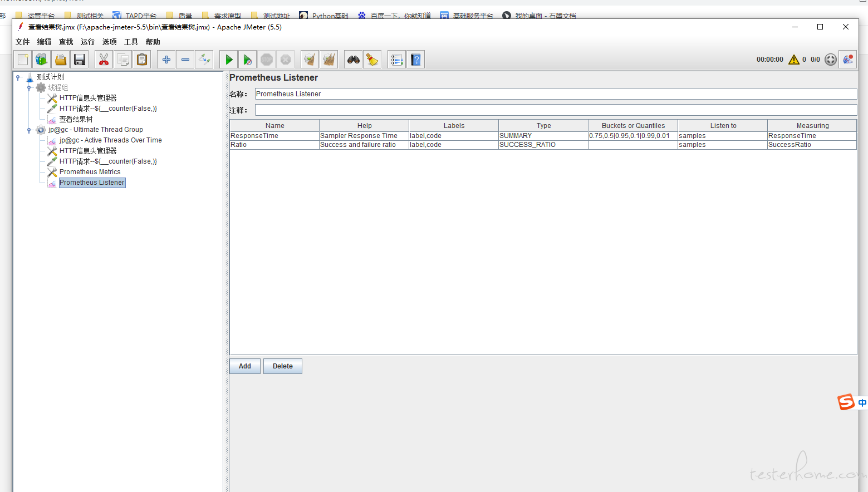The height and width of the screenshot is (492, 868).
Task: Select Active Threads Over Time listener
Action: (x=111, y=140)
